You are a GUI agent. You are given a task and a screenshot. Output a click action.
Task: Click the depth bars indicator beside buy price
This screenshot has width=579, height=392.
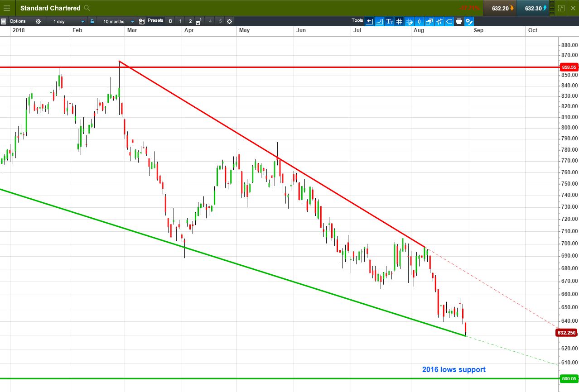551,8
